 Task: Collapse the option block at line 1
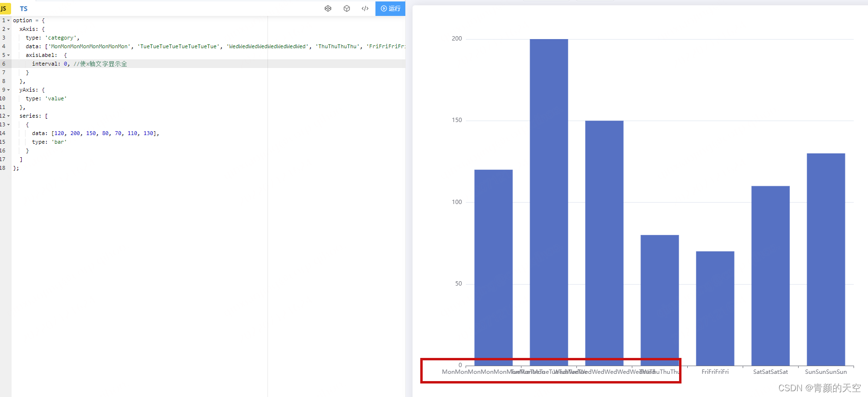click(x=8, y=20)
